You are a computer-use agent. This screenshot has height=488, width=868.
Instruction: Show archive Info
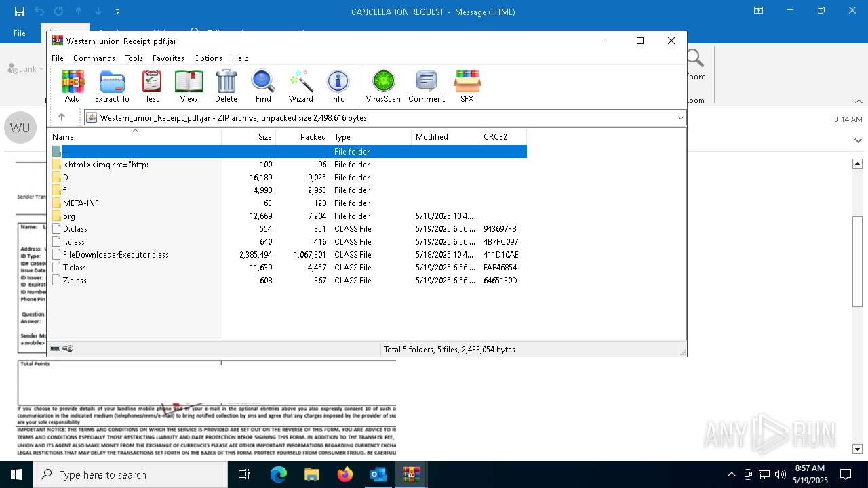[x=338, y=86]
